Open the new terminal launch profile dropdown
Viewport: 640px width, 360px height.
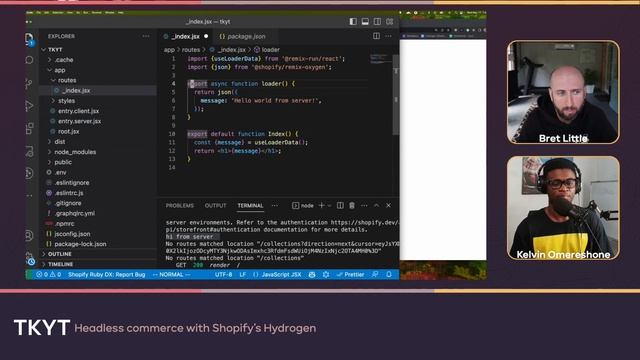click(x=329, y=206)
